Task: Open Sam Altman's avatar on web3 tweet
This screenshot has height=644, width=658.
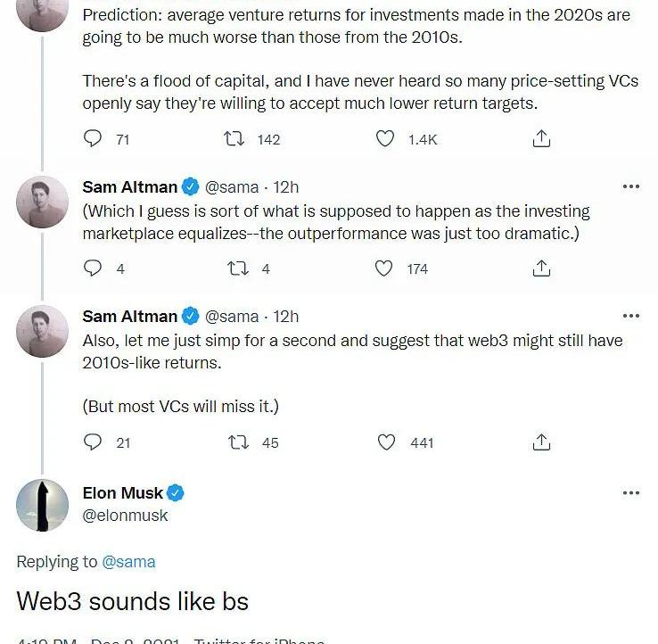Action: [x=42, y=331]
